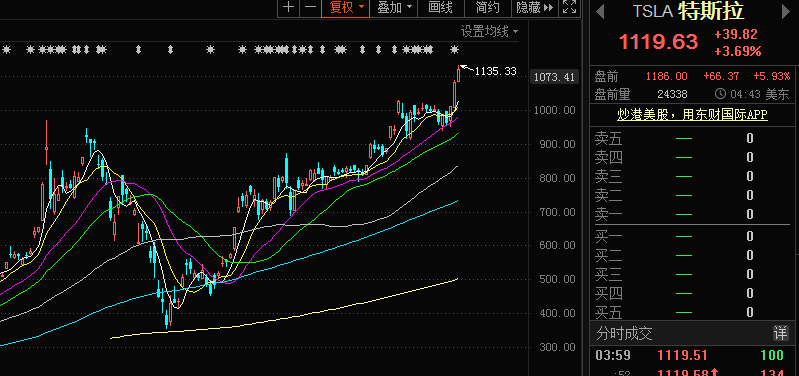Click the 1073.41 price axis marker
The height and width of the screenshot is (376, 799).
click(x=554, y=77)
